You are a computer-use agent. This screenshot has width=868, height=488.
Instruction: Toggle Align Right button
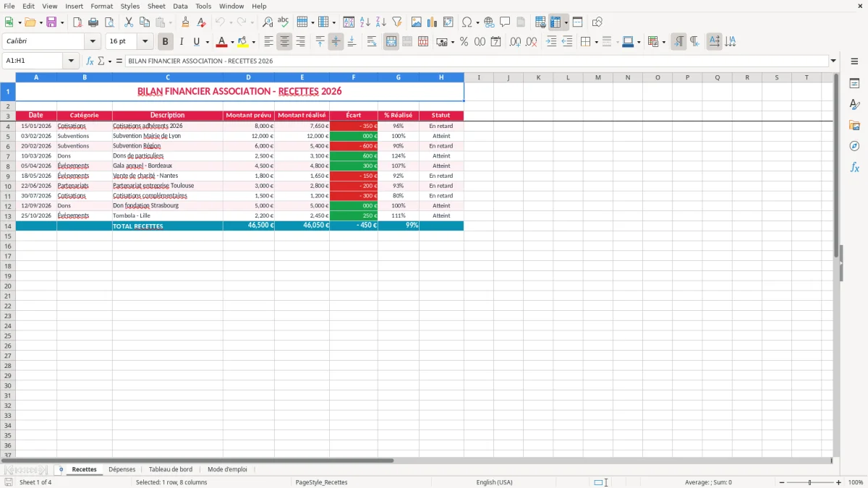[x=300, y=42]
